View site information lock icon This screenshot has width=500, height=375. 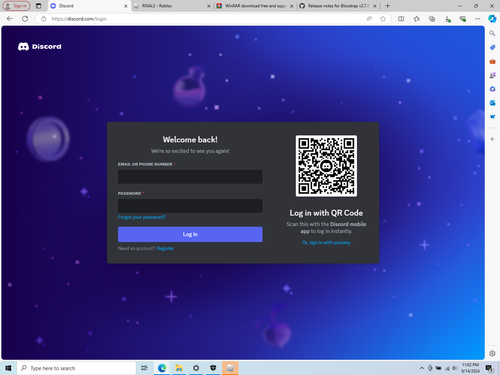43,19
